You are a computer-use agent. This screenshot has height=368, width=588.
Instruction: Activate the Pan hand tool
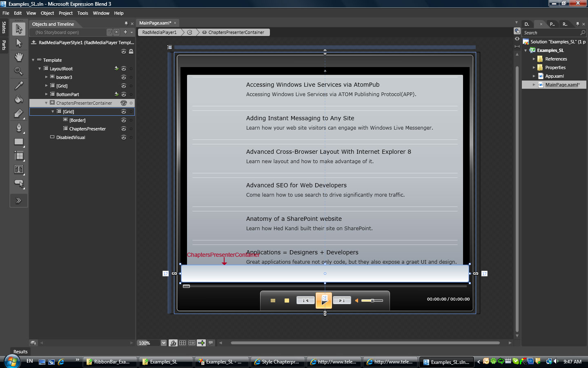point(19,57)
